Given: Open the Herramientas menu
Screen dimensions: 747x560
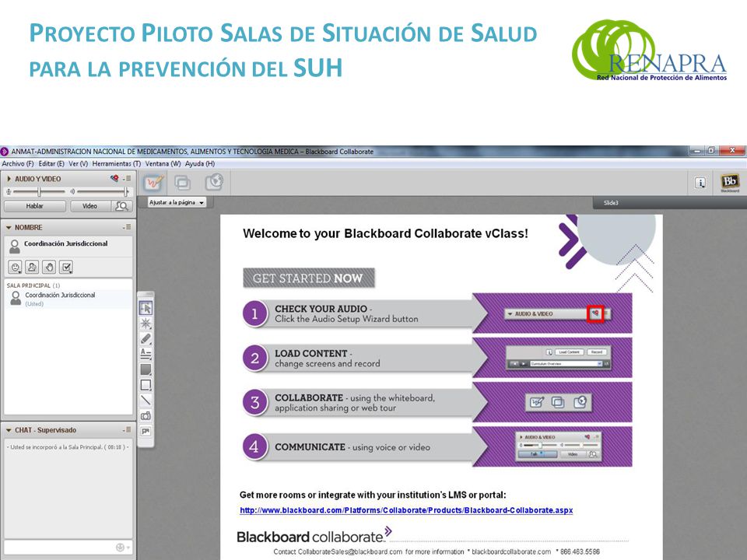Looking at the screenshot, I should pos(116,163).
